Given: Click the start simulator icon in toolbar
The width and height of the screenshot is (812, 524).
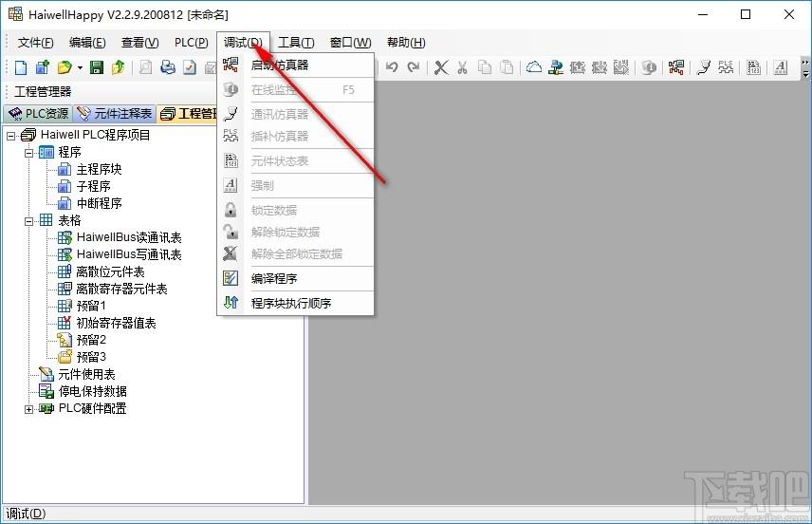Looking at the screenshot, I should 675,67.
